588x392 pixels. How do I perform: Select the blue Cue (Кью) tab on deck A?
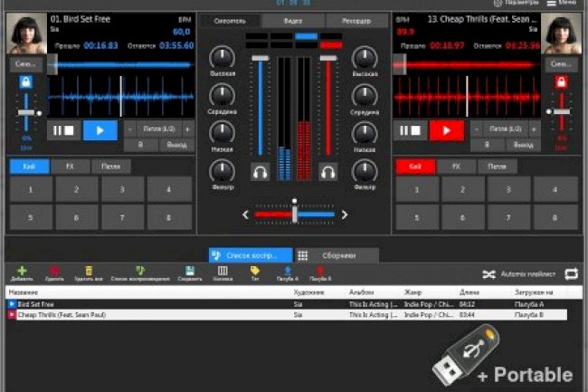29,167
